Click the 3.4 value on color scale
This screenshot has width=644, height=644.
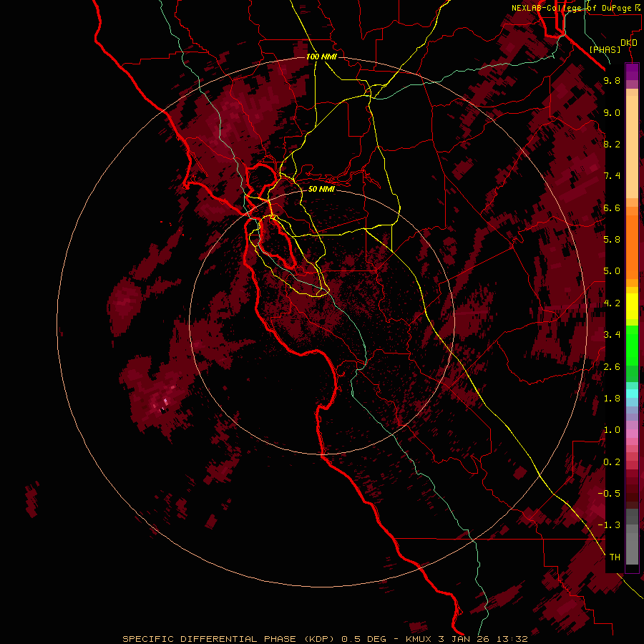(x=612, y=335)
